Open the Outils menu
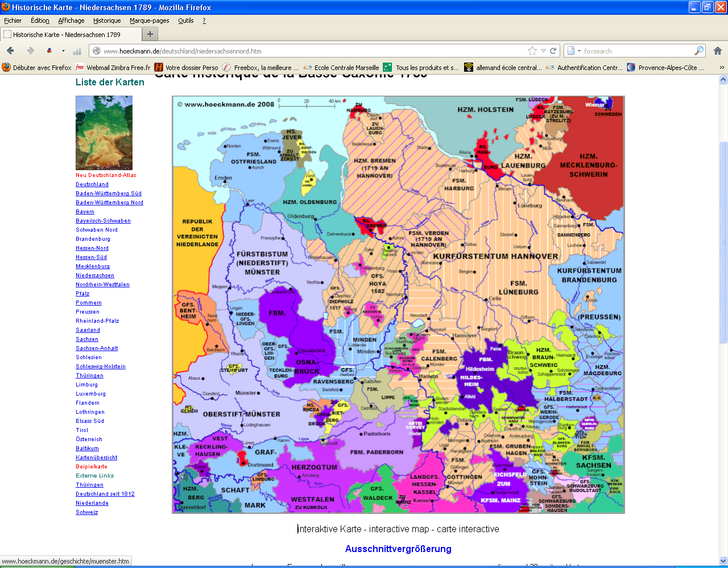 tap(186, 20)
